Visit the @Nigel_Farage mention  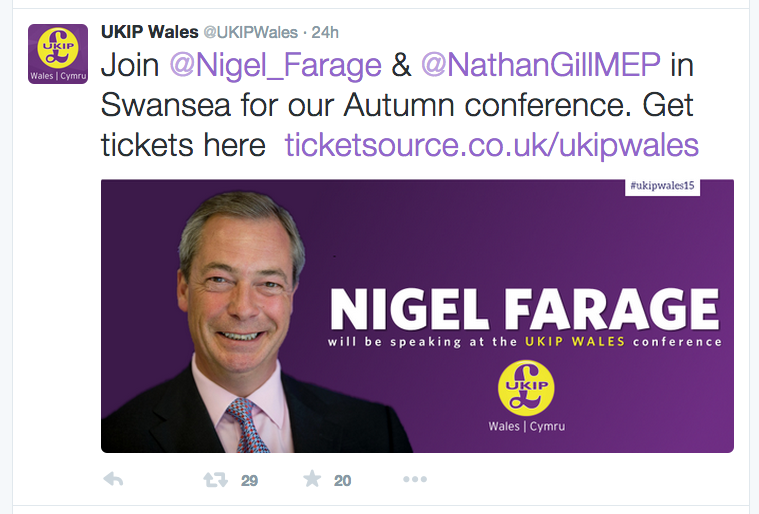pyautogui.click(x=275, y=65)
